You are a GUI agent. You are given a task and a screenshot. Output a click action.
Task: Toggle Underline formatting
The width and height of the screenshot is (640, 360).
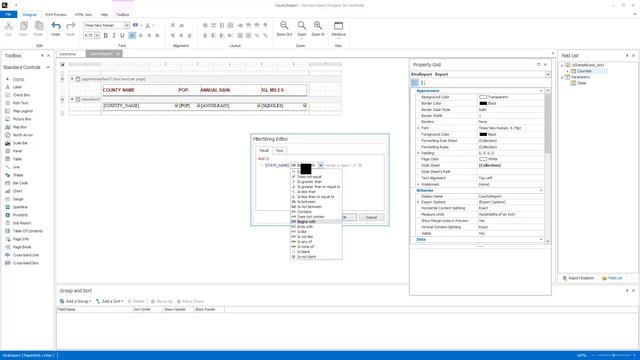(122, 36)
